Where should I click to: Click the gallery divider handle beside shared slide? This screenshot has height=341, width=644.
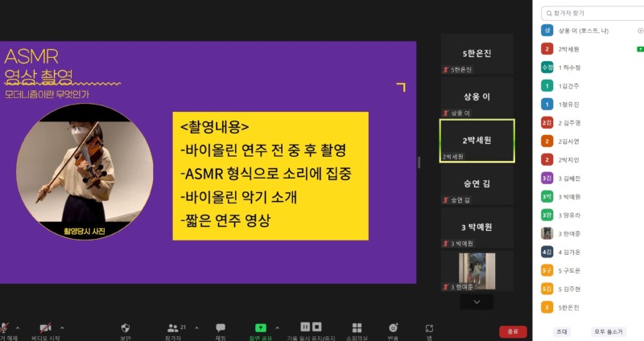419,162
